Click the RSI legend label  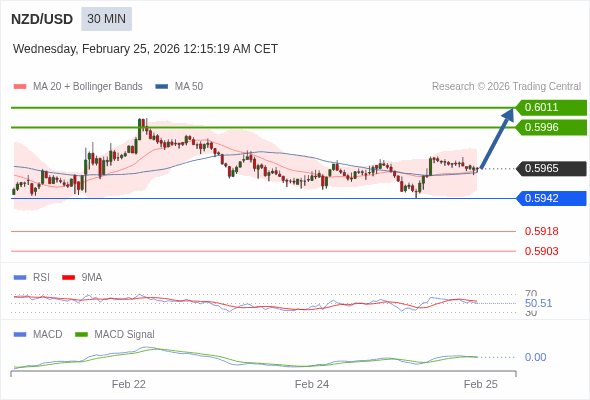(41, 278)
